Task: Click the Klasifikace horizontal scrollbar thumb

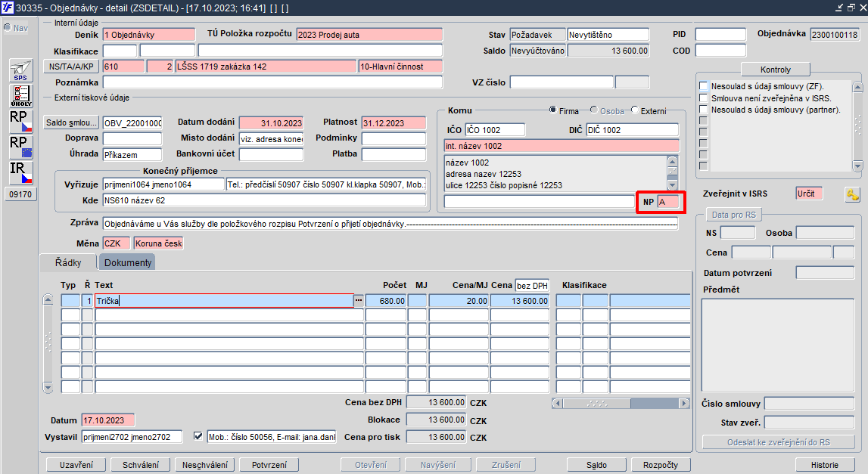Action: click(x=597, y=403)
